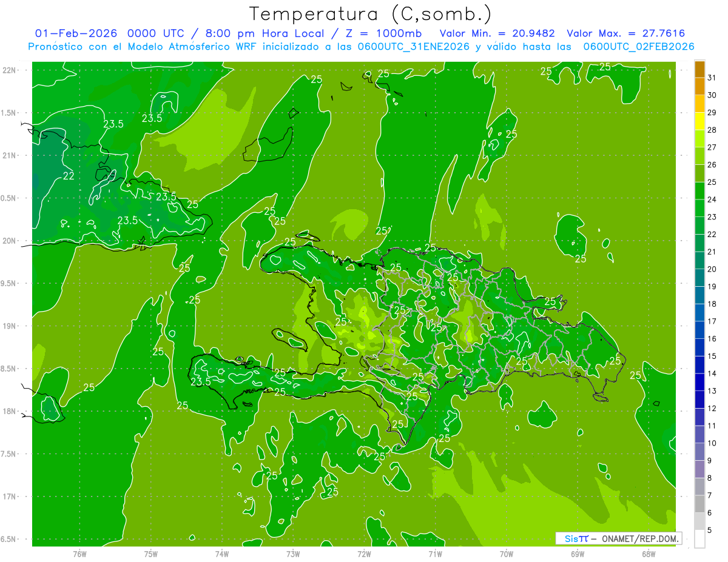Click the number 28 on the color scale
The image size is (728, 562).
click(712, 130)
